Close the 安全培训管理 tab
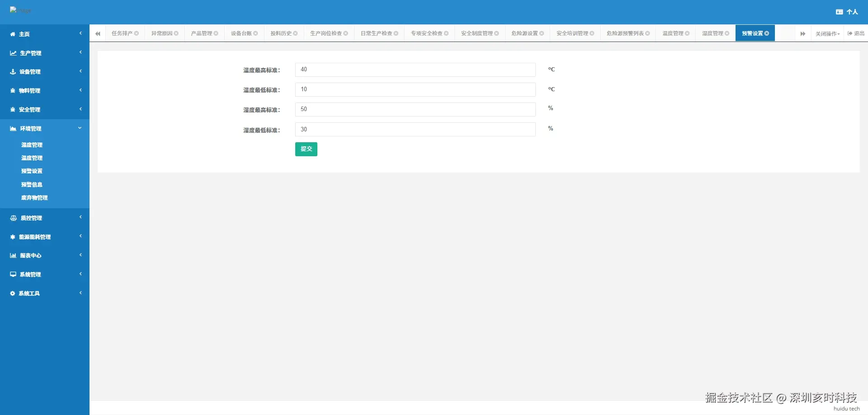 [592, 33]
